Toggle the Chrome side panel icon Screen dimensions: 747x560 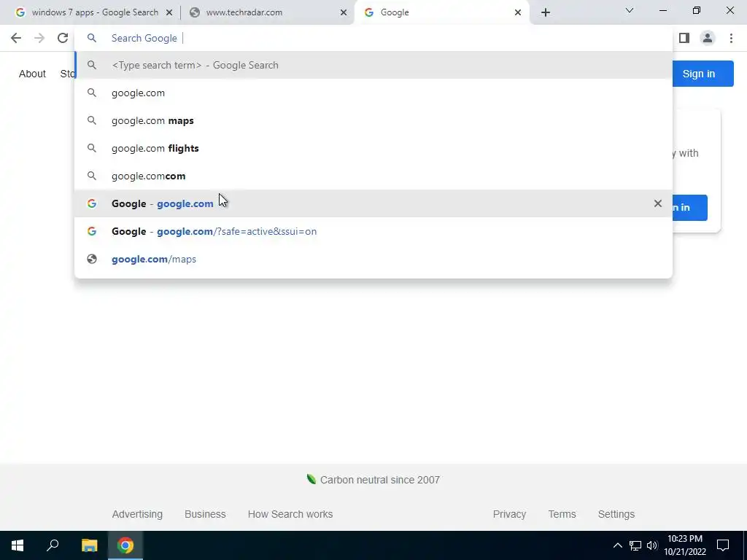pos(684,38)
